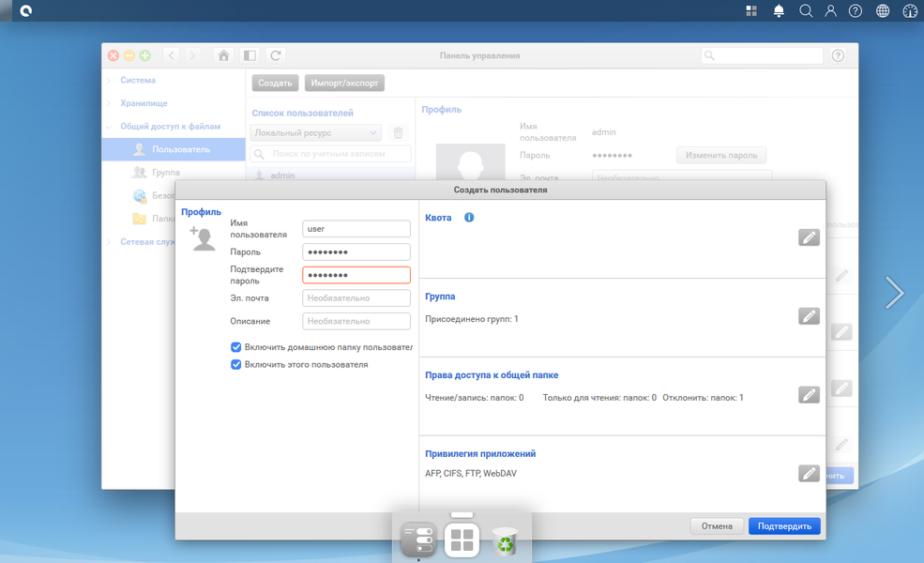Open help question mark in top bar
This screenshot has height=563, width=924.
[856, 10]
